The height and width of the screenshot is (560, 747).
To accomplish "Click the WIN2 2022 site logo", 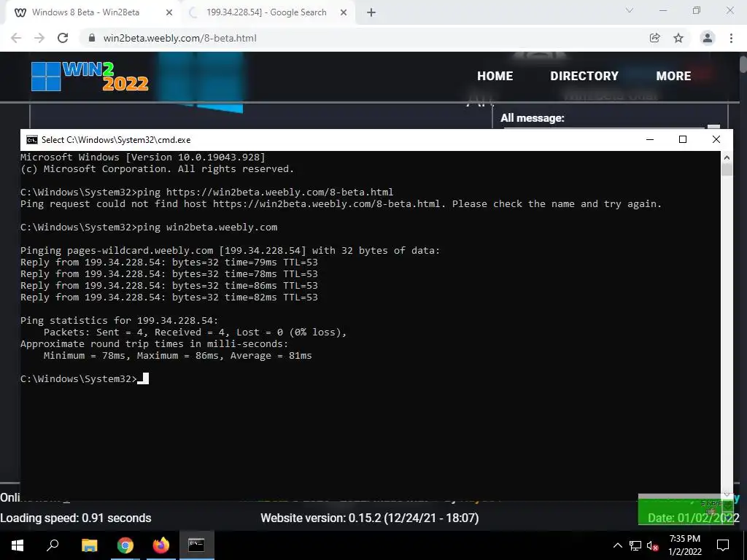I will [90, 76].
